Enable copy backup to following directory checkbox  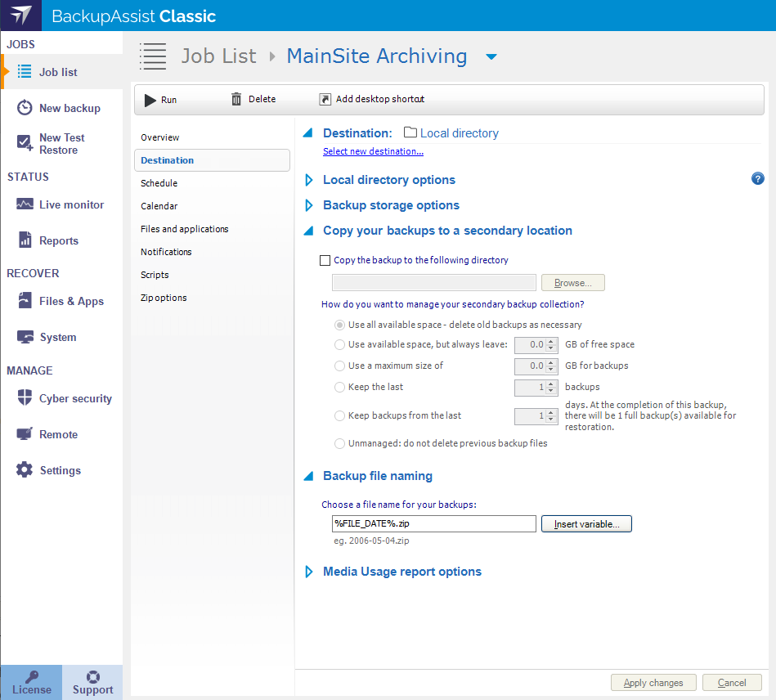[x=325, y=261]
